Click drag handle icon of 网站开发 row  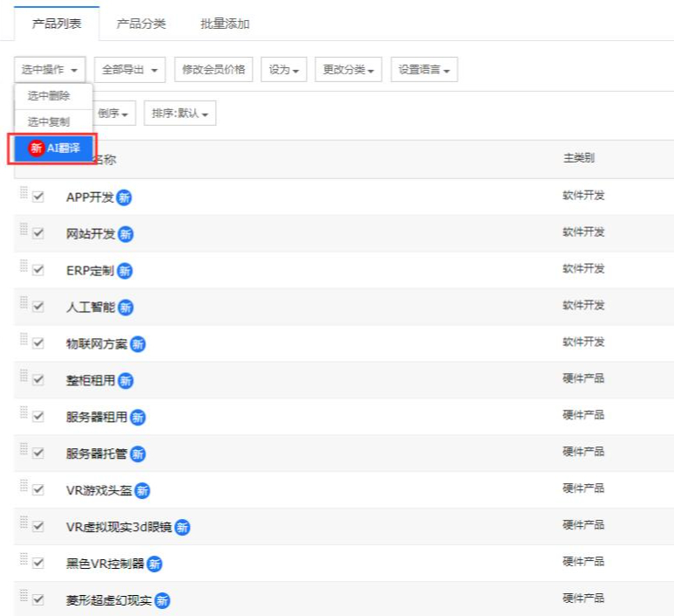point(24,229)
